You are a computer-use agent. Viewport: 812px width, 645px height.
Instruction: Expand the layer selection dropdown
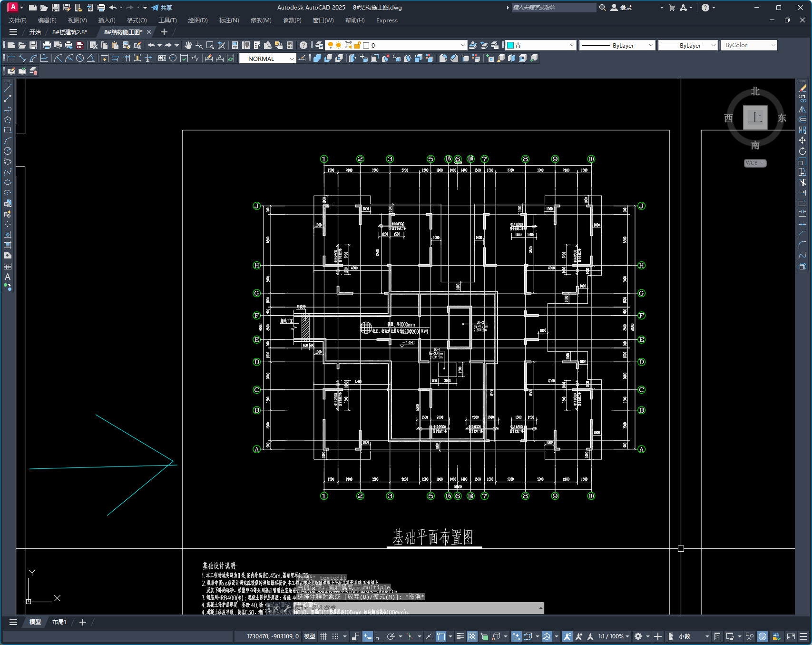coord(463,45)
